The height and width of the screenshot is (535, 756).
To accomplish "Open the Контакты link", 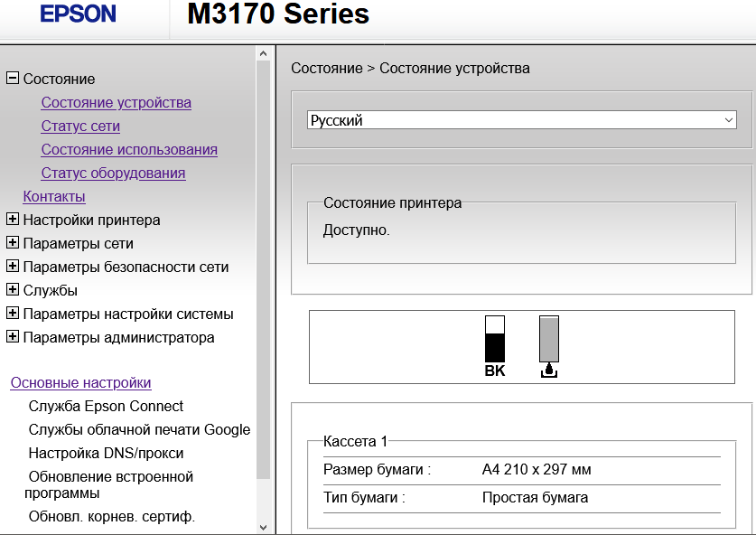I will tap(54, 197).
